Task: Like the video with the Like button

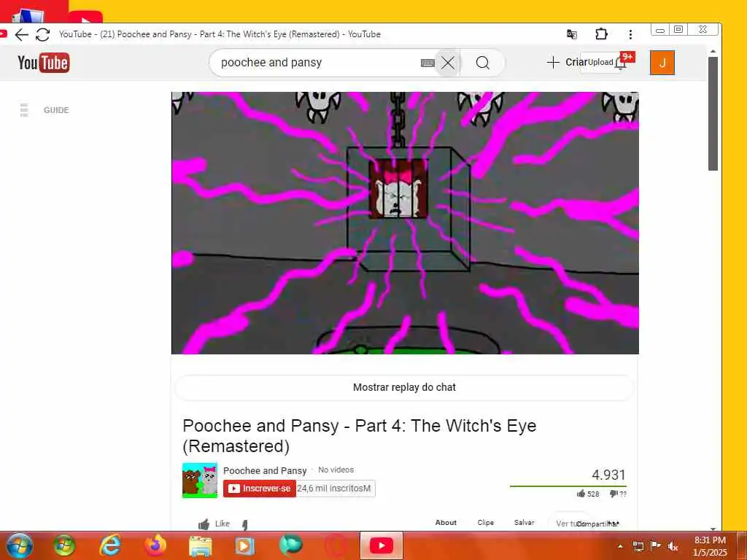Action: click(x=214, y=524)
